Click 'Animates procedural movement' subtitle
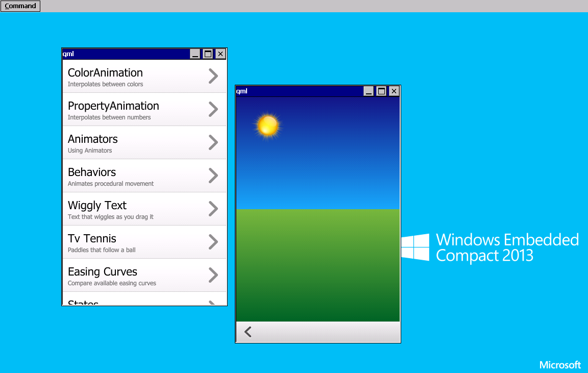588x373 pixels. [x=111, y=184]
